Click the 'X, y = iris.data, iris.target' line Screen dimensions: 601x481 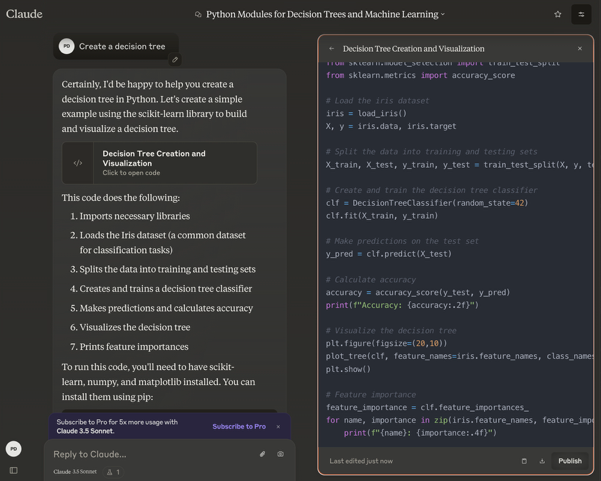(391, 126)
